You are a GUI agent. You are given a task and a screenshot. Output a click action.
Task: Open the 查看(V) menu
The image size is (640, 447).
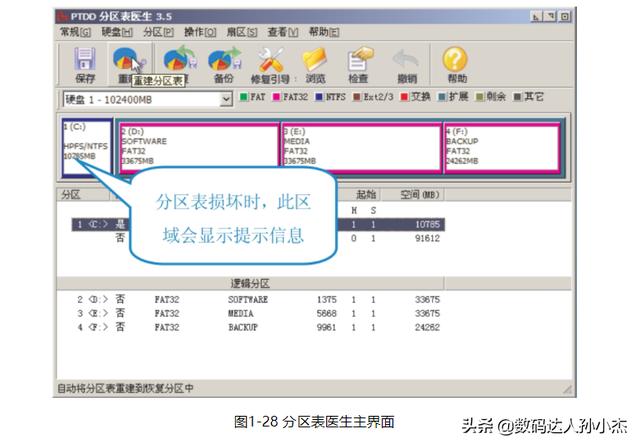[283, 32]
